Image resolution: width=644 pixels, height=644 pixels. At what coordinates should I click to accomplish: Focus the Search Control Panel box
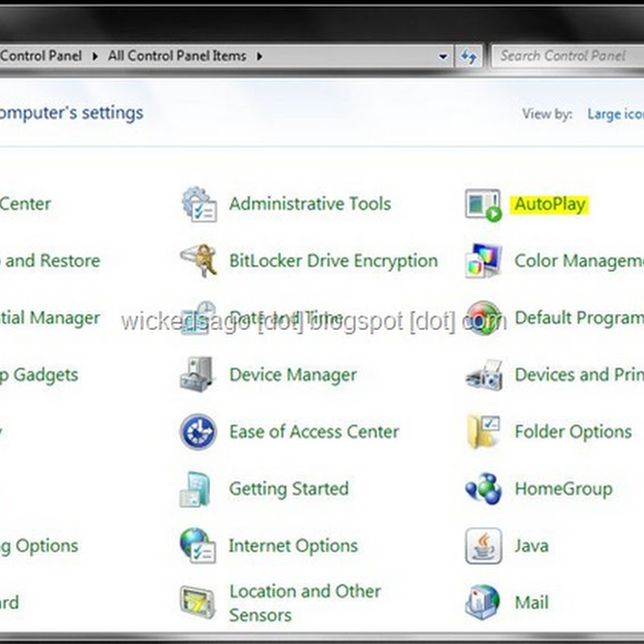[568, 56]
